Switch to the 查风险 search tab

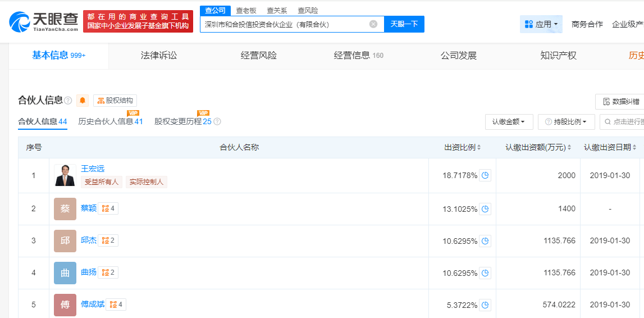[308, 11]
